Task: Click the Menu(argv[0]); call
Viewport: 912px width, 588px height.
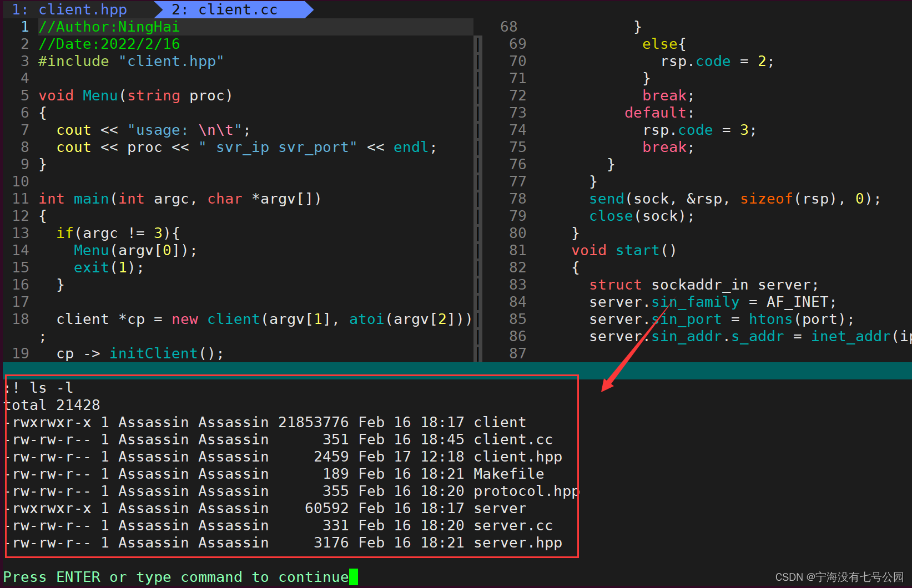Action: (x=135, y=250)
